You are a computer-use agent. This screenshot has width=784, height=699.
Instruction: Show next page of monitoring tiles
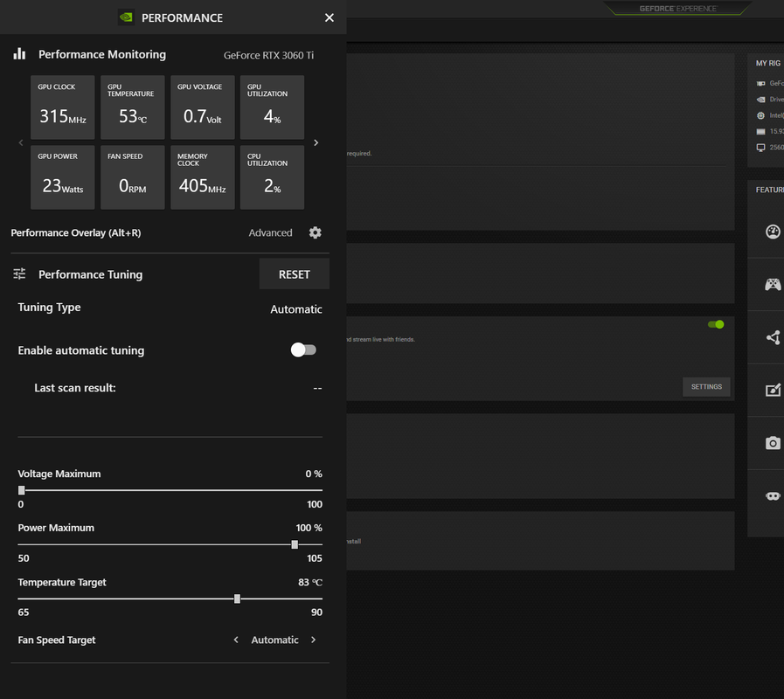click(x=316, y=142)
